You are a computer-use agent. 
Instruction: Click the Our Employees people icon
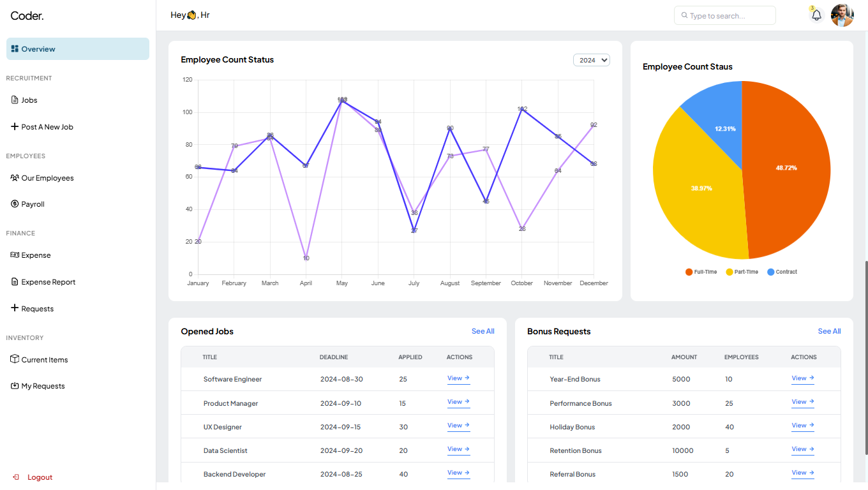15,178
